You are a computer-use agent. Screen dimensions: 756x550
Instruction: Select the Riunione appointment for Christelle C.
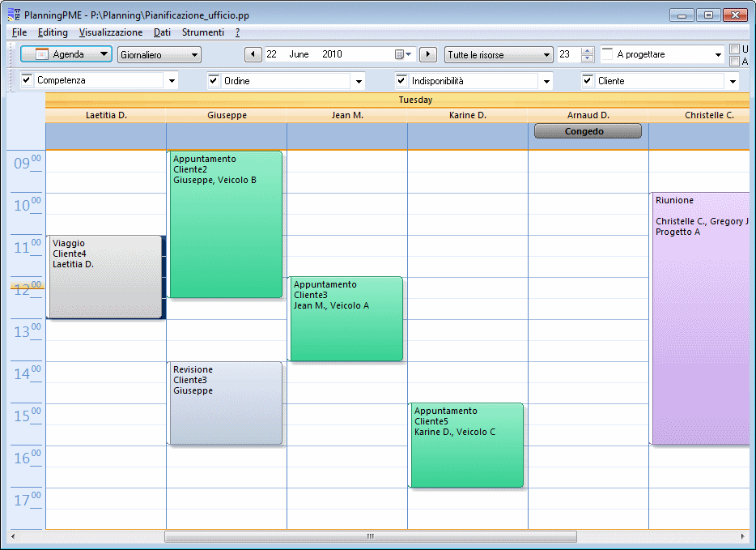point(701,316)
